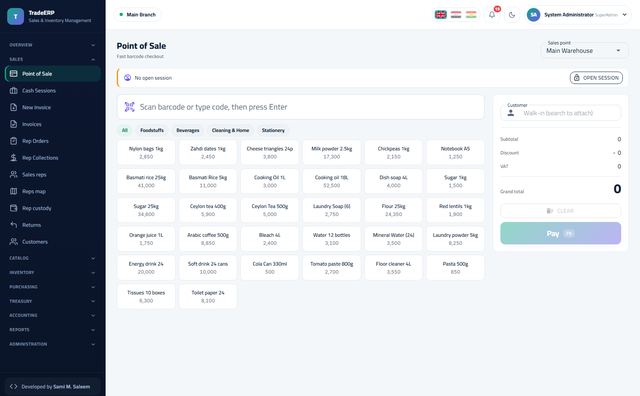The image size is (640, 396).
Task: Click the TradeERP logo icon
Action: (16, 16)
